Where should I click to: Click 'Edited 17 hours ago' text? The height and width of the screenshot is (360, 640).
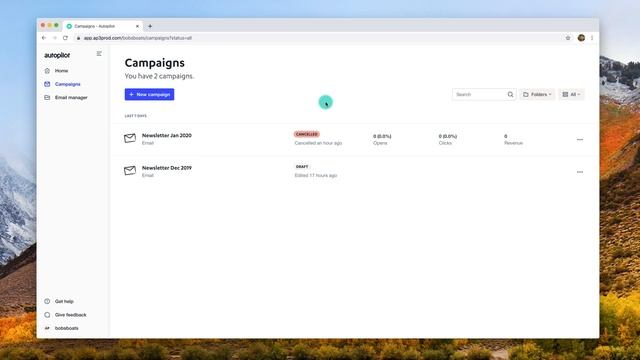[x=316, y=176]
